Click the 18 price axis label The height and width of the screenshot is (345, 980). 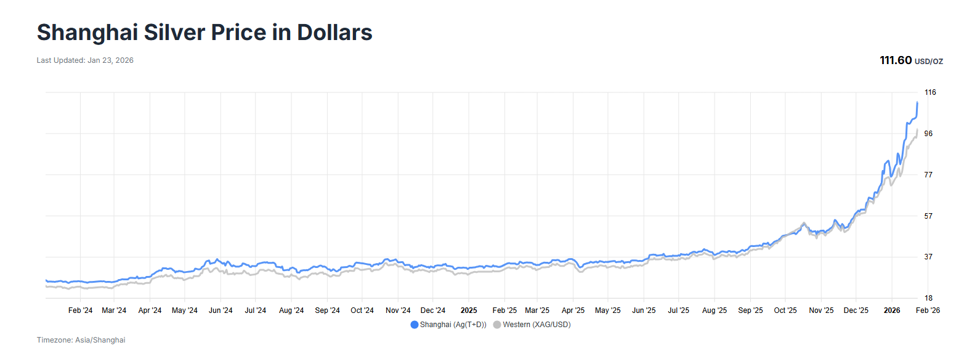pos(928,298)
